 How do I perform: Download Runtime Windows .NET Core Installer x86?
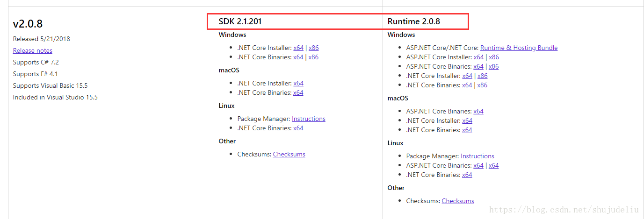coord(482,76)
